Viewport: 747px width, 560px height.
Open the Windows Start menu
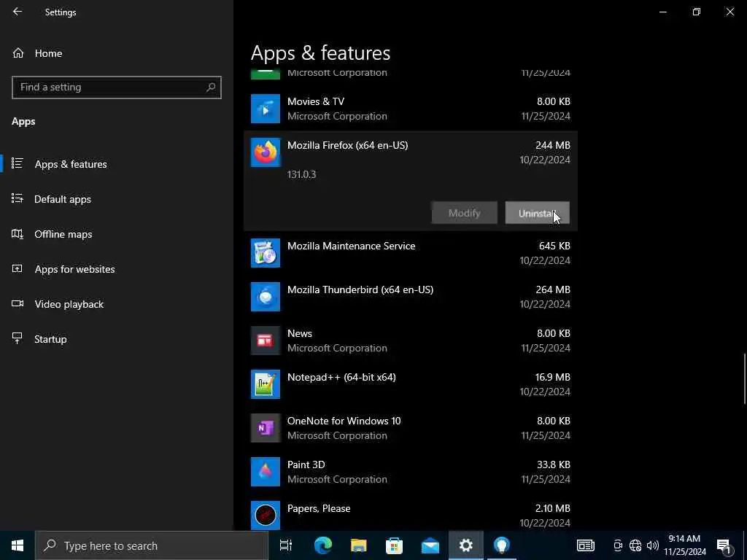tap(18, 545)
